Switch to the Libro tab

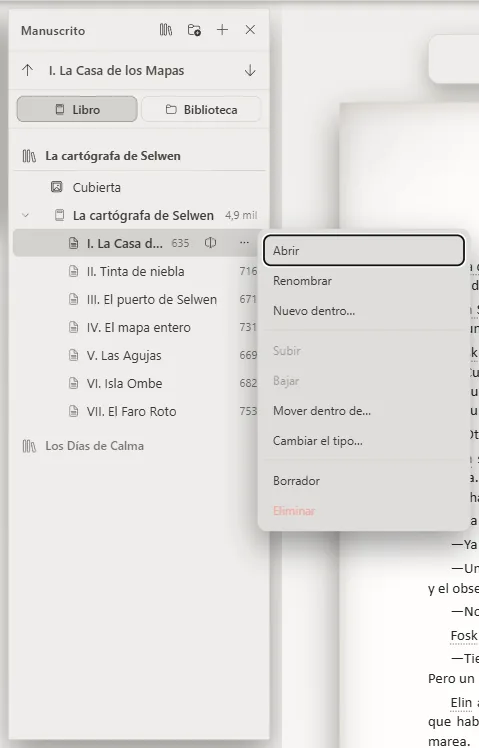pyautogui.click(x=77, y=109)
